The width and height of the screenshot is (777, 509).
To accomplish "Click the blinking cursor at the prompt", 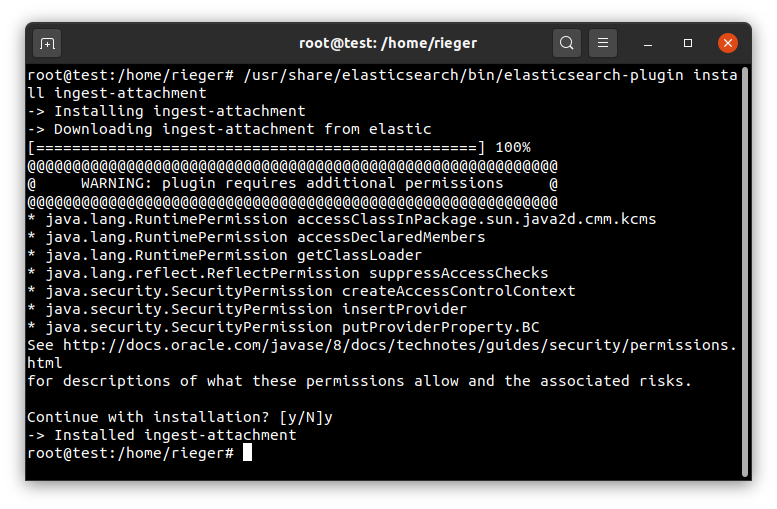I will [x=247, y=452].
